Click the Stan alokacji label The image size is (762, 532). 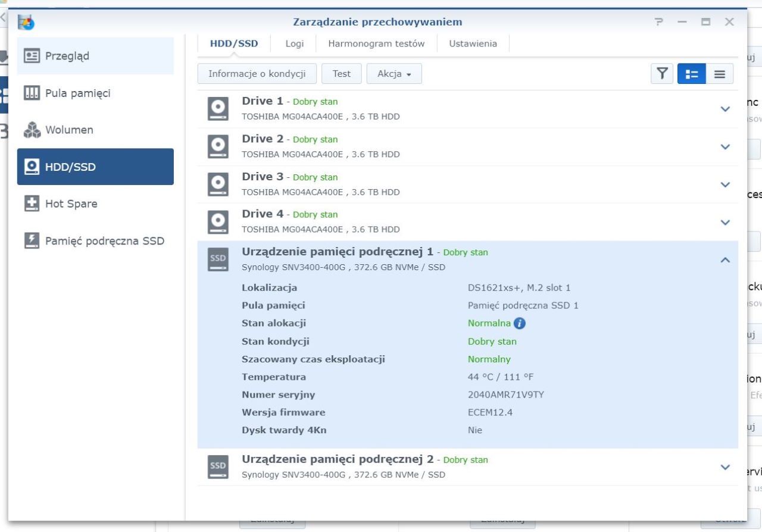click(274, 324)
